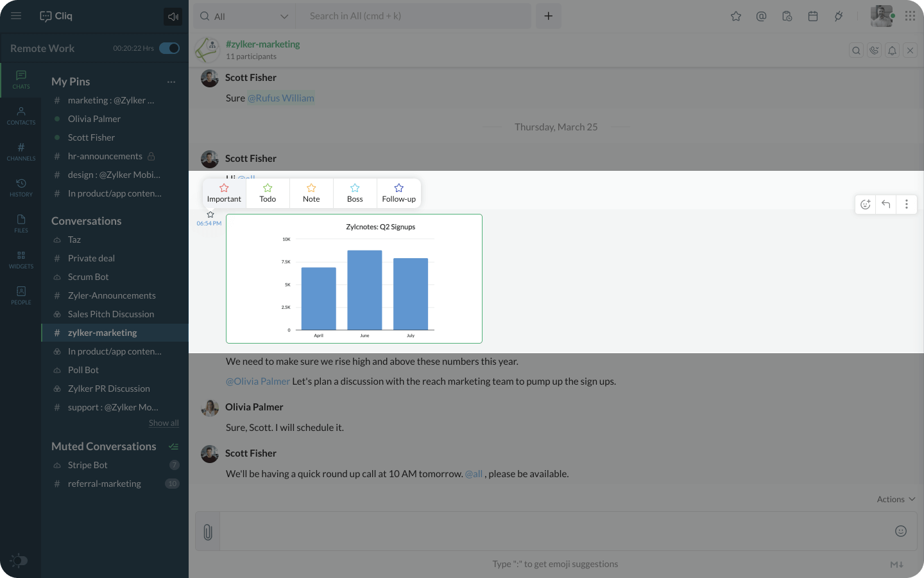Screen dimensions: 924x578
Task: Click the paperclip attachment icon
Action: pyautogui.click(x=207, y=532)
